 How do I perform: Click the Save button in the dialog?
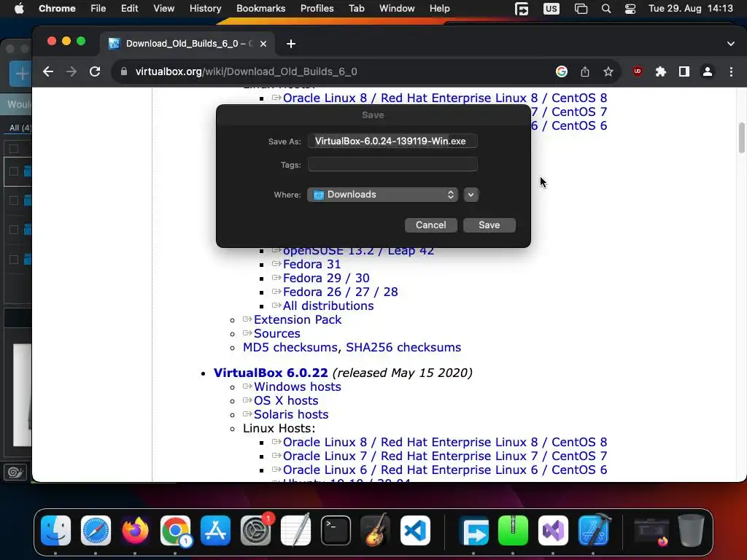point(489,225)
